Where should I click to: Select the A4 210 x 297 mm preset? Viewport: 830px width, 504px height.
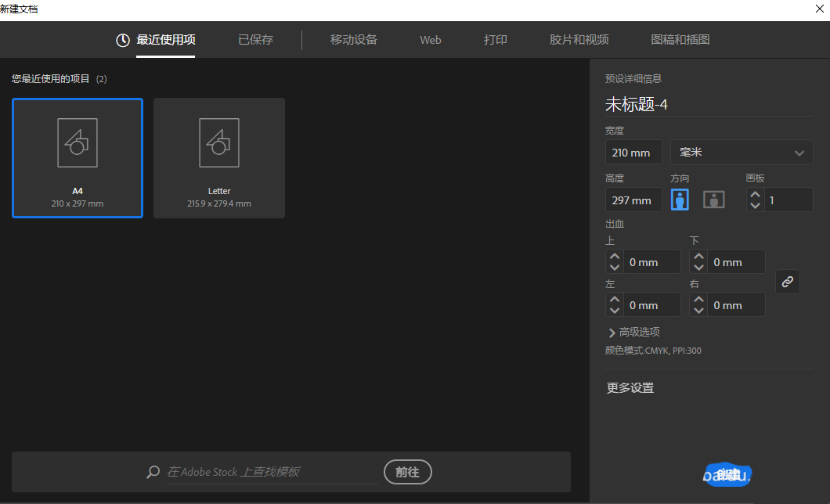point(78,157)
